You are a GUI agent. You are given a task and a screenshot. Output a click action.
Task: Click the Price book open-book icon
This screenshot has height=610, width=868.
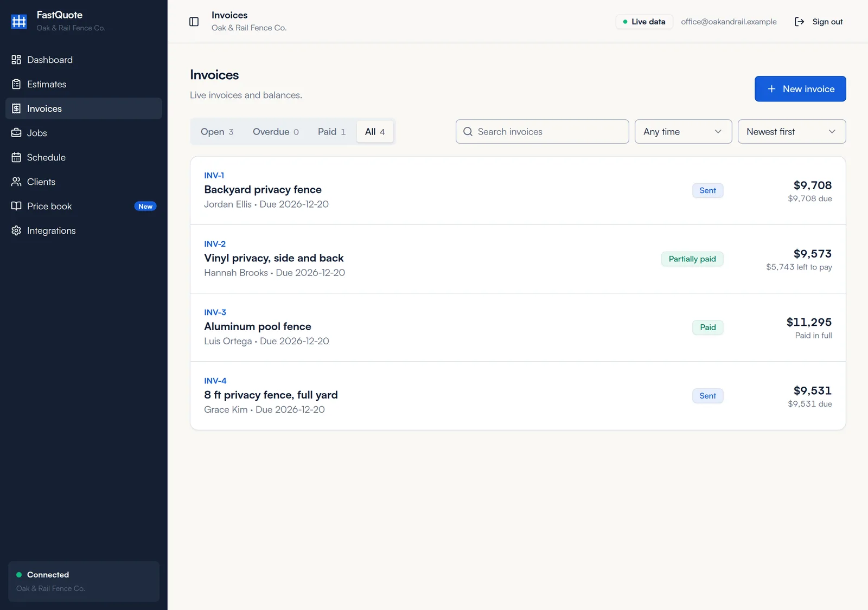[x=16, y=206]
